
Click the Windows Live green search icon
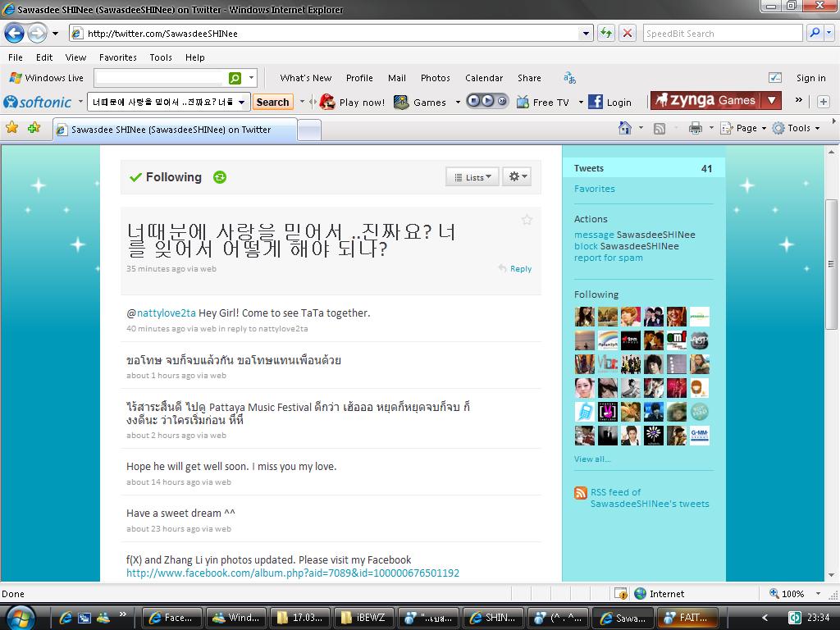point(235,78)
